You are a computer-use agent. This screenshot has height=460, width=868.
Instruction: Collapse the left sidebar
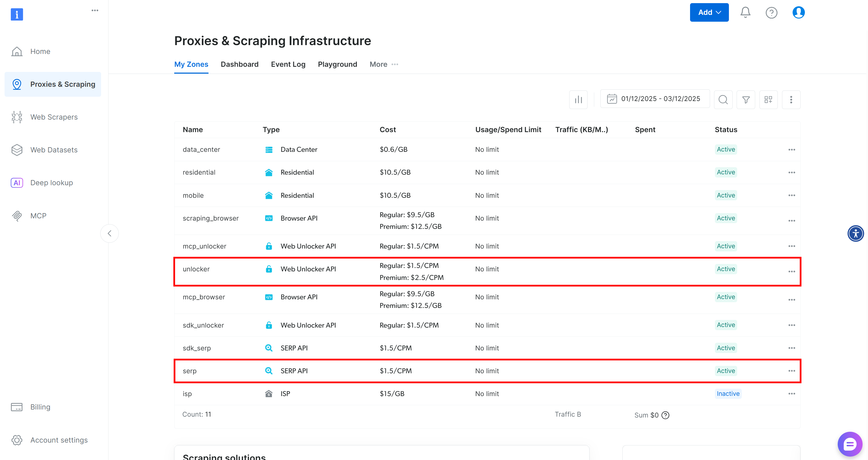click(x=109, y=233)
